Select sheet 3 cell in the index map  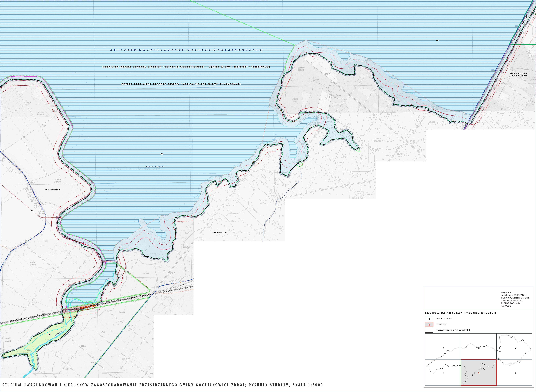click(514, 346)
